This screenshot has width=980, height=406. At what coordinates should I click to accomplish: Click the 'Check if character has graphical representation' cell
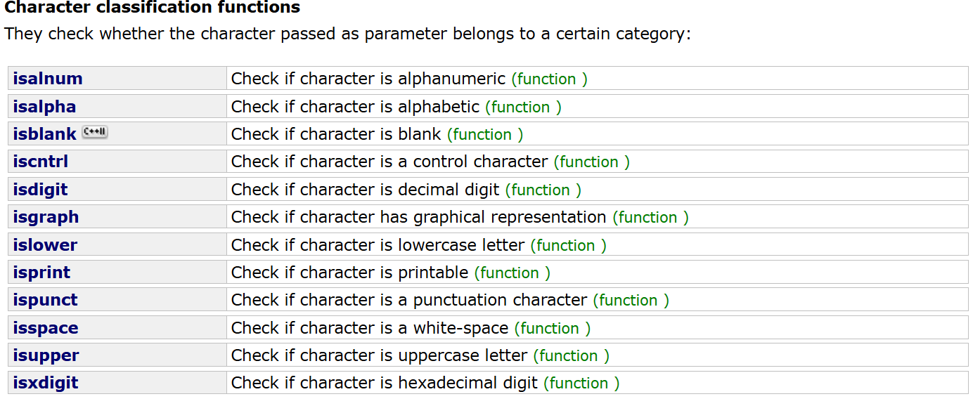[418, 217]
